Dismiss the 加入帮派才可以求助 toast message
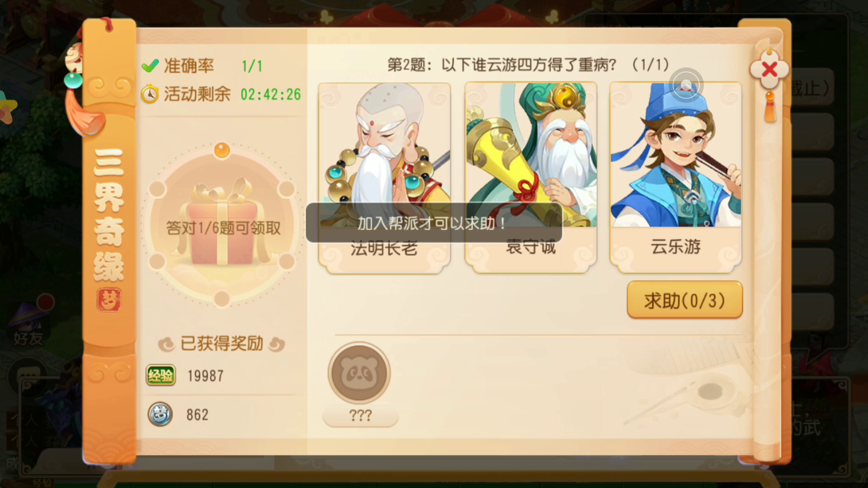Image resolution: width=868 pixels, height=488 pixels. coord(434,223)
